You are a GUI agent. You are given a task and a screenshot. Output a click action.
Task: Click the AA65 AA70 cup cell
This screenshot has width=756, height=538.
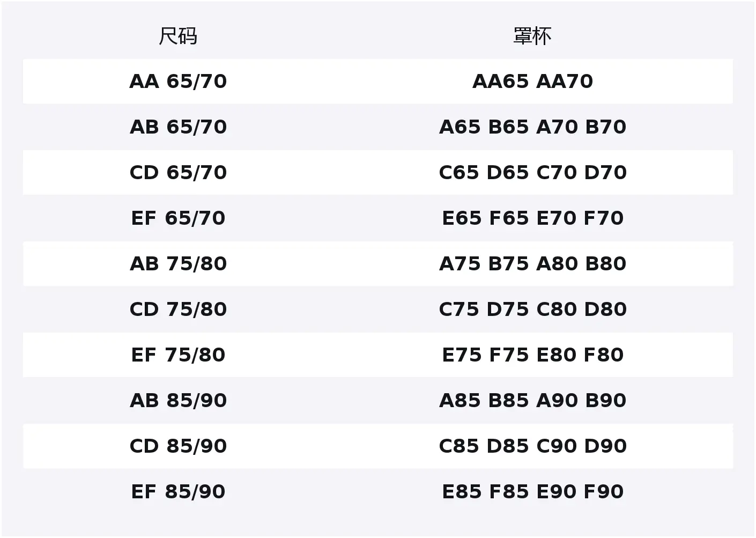(532, 82)
